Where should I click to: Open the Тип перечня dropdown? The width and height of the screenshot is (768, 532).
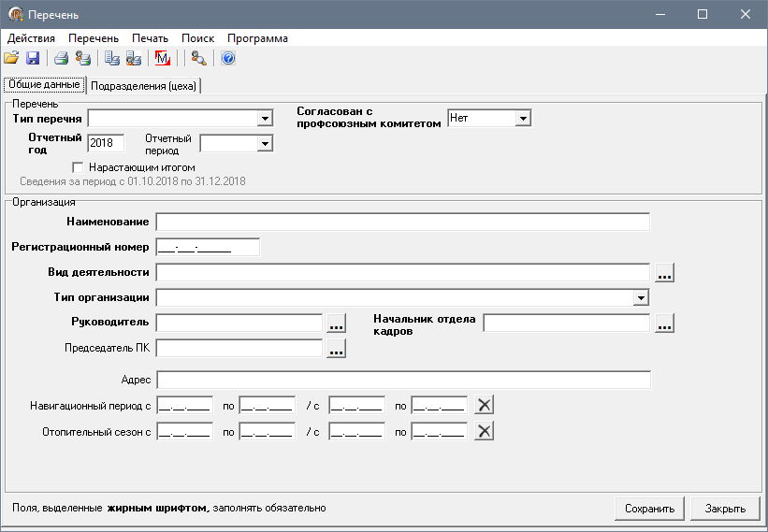(x=265, y=118)
